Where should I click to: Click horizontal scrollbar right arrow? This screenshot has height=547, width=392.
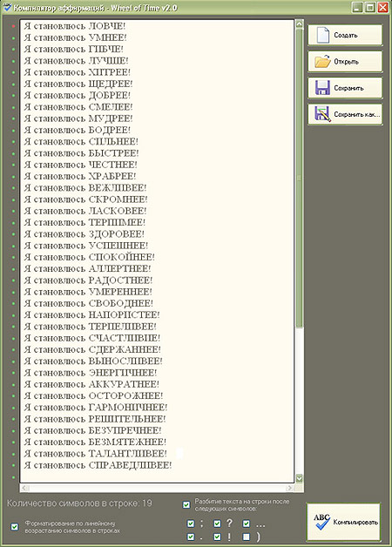click(289, 488)
